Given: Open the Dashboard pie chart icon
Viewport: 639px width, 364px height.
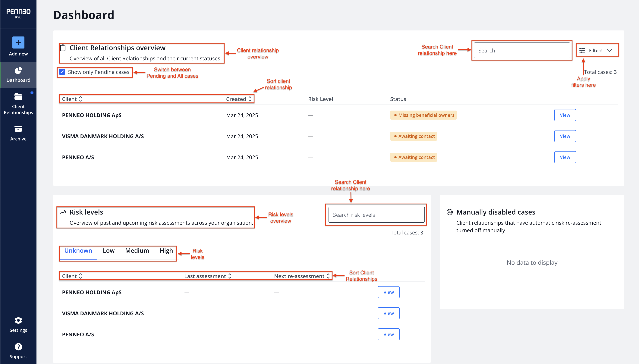Looking at the screenshot, I should 18,71.
